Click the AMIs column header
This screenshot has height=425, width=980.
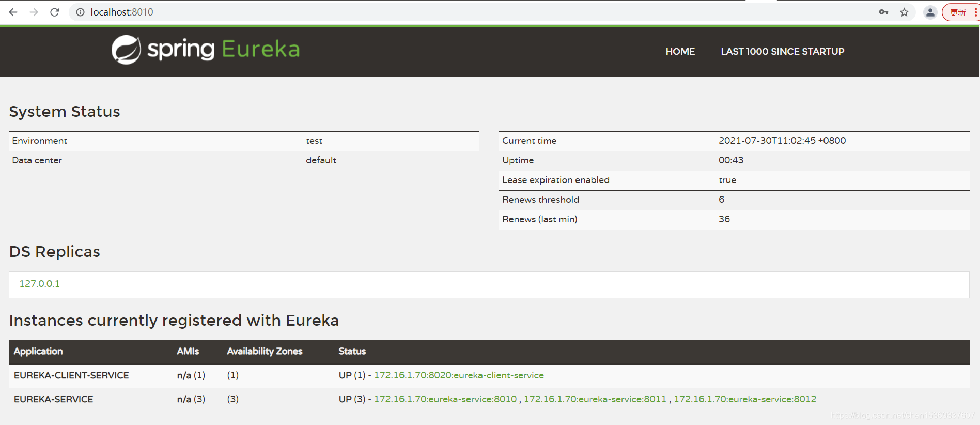pos(188,351)
